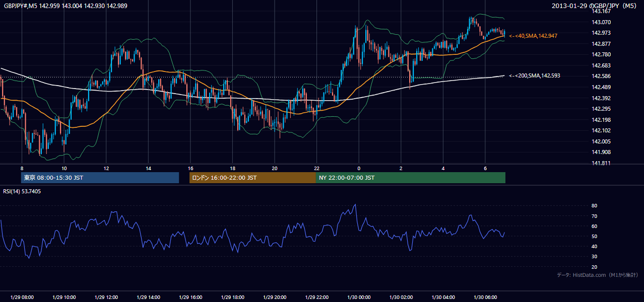The width and height of the screenshot is (644, 302).
Task: Click price axis value 142.877
Action: [x=601, y=44]
